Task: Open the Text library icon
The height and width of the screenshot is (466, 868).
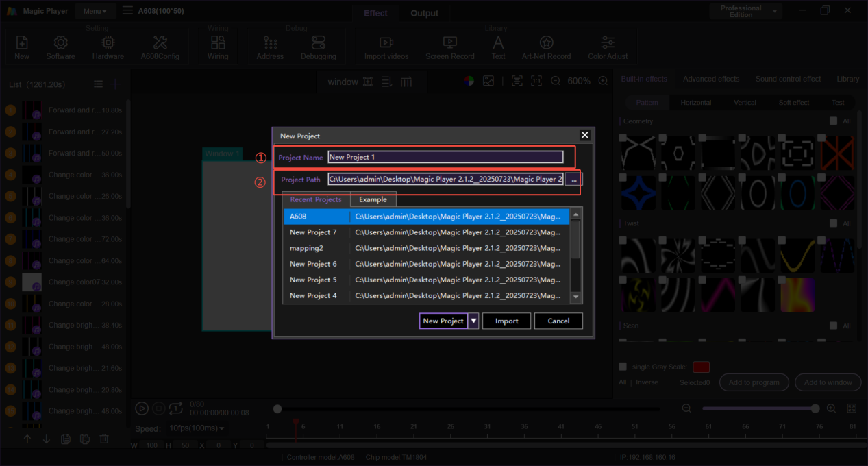Action: pyautogui.click(x=498, y=42)
